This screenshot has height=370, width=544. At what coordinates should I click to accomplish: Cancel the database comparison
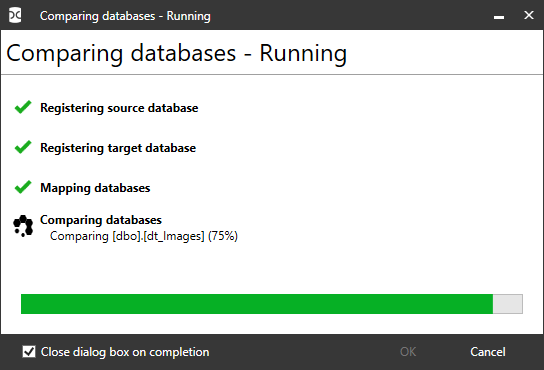488,352
